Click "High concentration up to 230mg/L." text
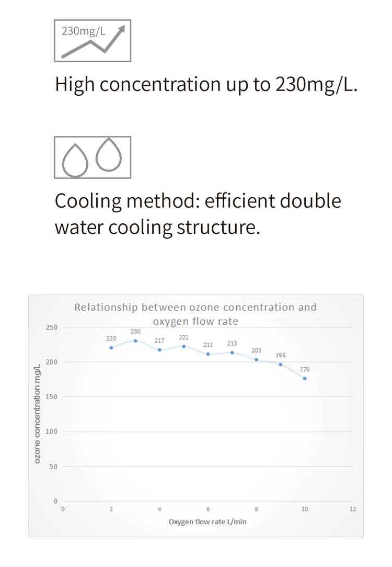The width and height of the screenshot is (392, 567). point(206,84)
